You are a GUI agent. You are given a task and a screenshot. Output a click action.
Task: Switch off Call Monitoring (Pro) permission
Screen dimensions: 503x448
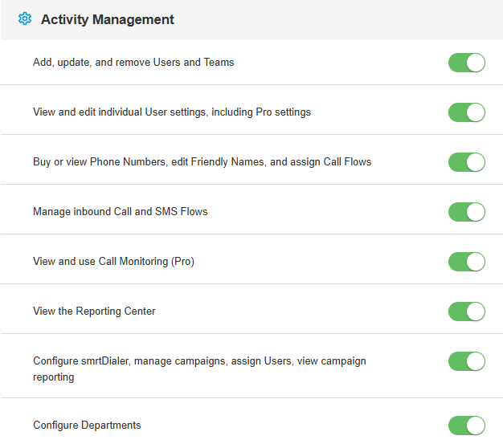[467, 262]
